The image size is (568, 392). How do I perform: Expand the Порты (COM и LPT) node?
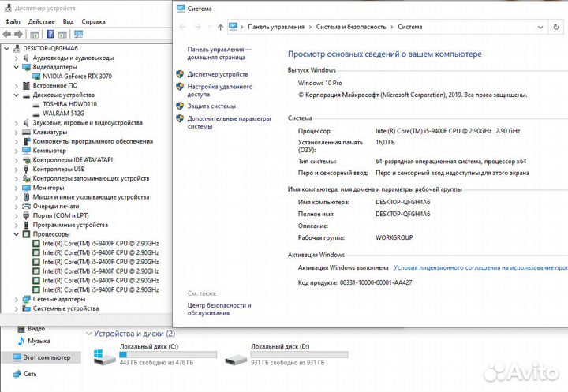(16, 216)
